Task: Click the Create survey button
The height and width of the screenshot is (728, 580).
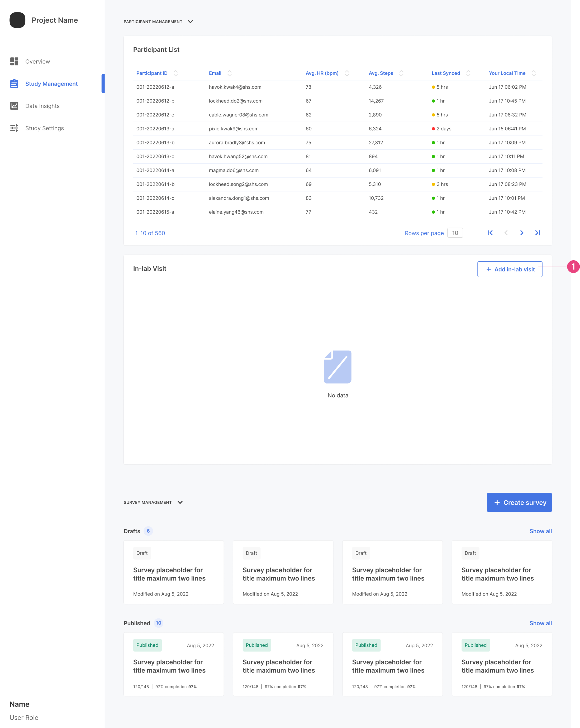Action: coord(519,502)
